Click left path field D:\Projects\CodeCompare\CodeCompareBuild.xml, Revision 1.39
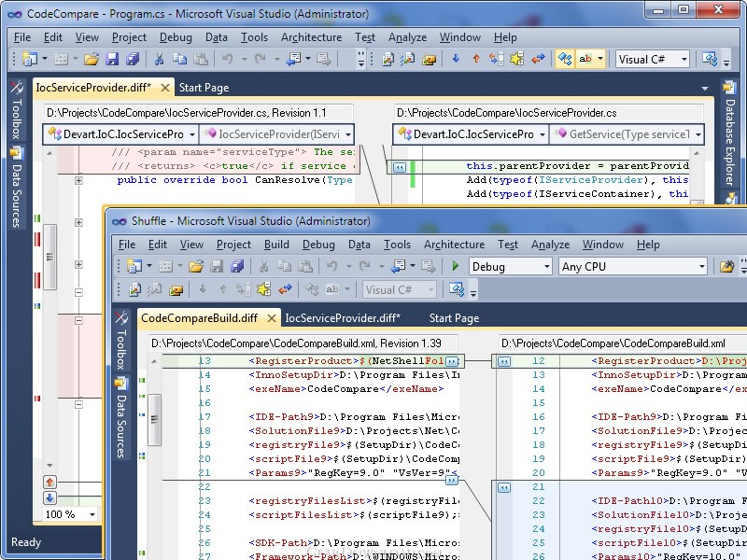The width and height of the screenshot is (747, 560). point(303,343)
